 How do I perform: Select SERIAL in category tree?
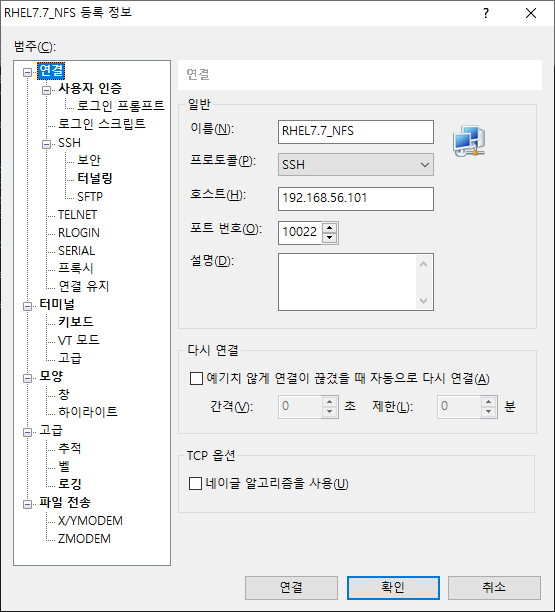(x=76, y=250)
